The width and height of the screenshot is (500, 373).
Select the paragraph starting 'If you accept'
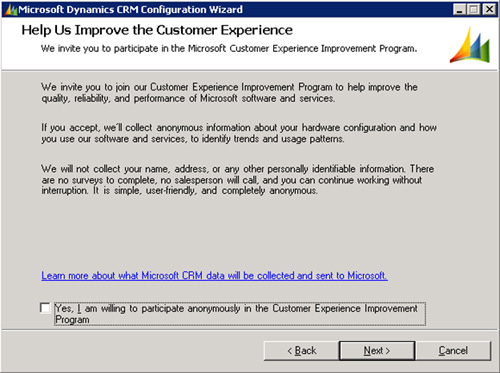tap(239, 133)
